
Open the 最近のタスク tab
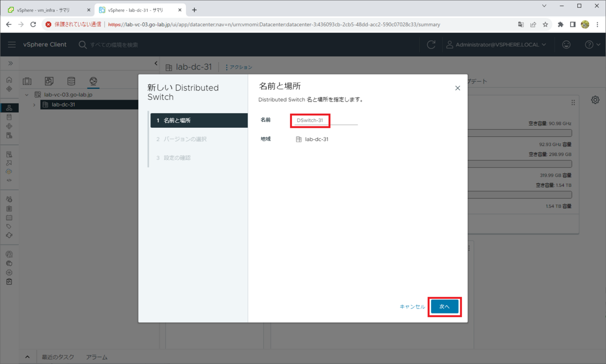(x=58, y=357)
